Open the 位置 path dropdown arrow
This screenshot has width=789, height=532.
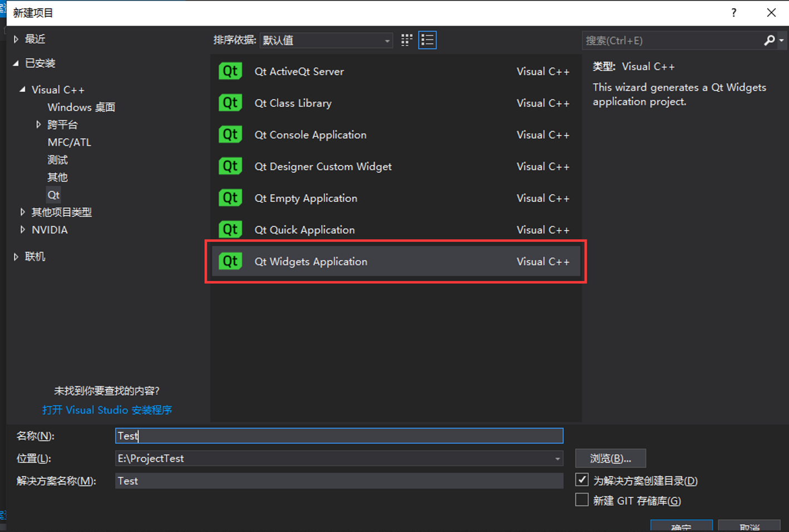pyautogui.click(x=557, y=459)
